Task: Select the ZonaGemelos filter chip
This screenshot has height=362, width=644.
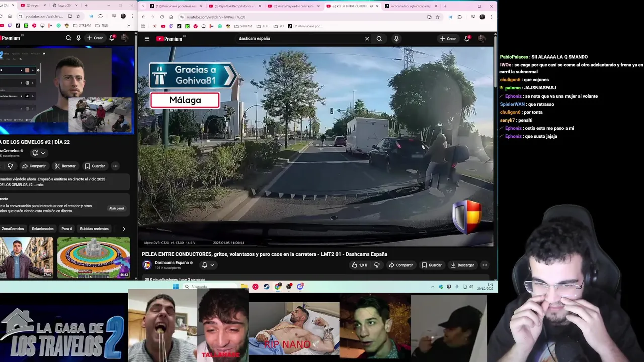Action: [13, 229]
